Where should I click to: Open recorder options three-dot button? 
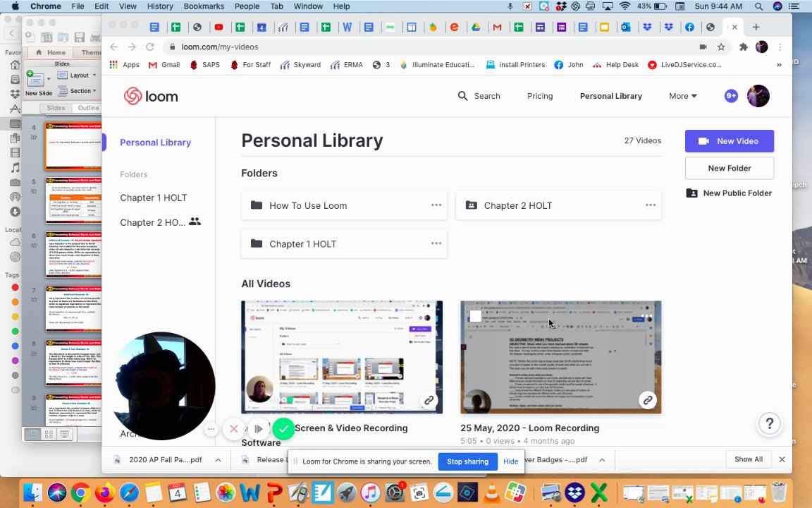pos(211,429)
